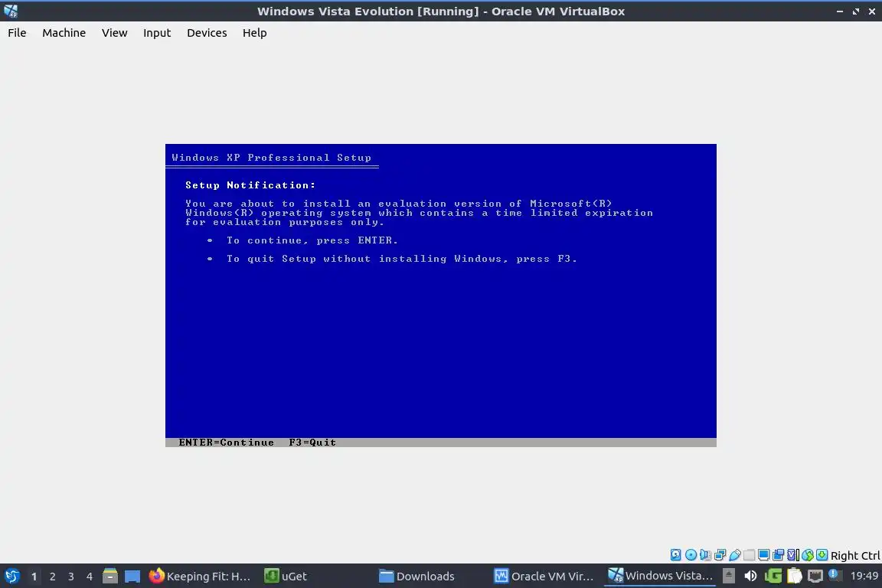Click the audio status icon in VM bar
Viewport: 882px width, 588px height.
pyautogui.click(x=705, y=555)
